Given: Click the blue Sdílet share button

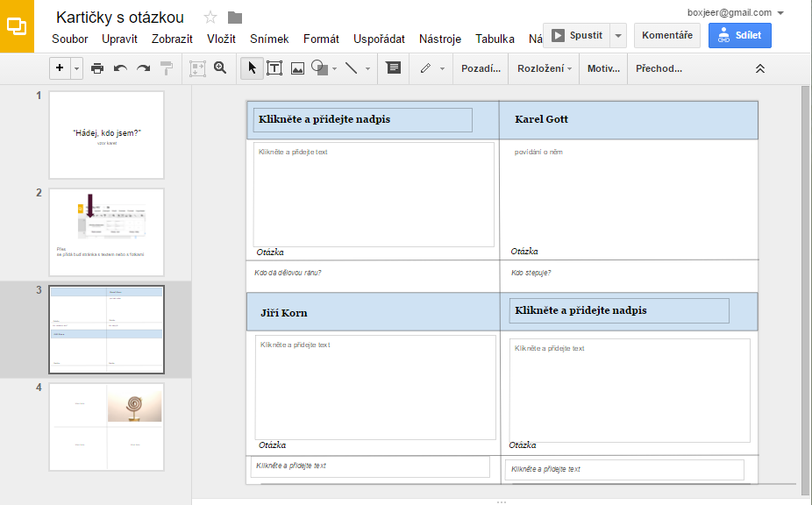Looking at the screenshot, I should (x=740, y=35).
